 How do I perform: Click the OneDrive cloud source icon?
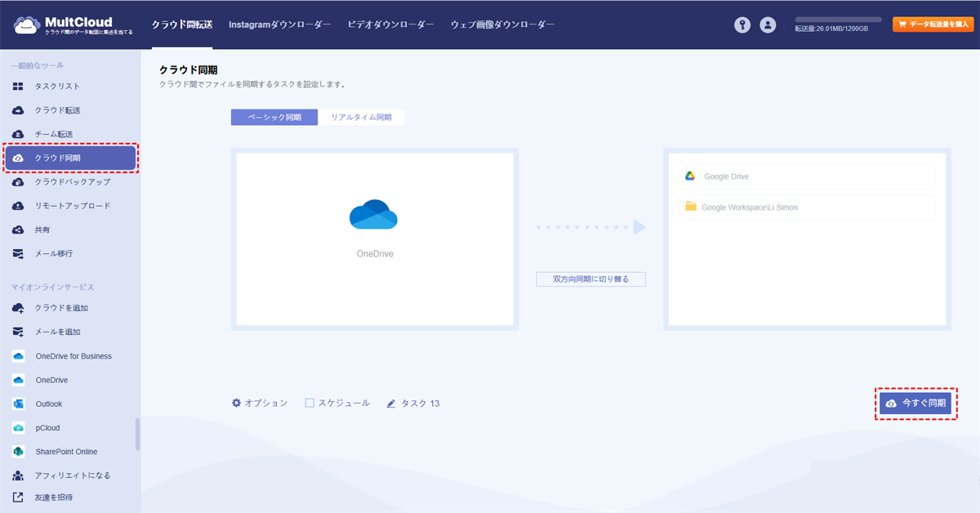(x=374, y=215)
